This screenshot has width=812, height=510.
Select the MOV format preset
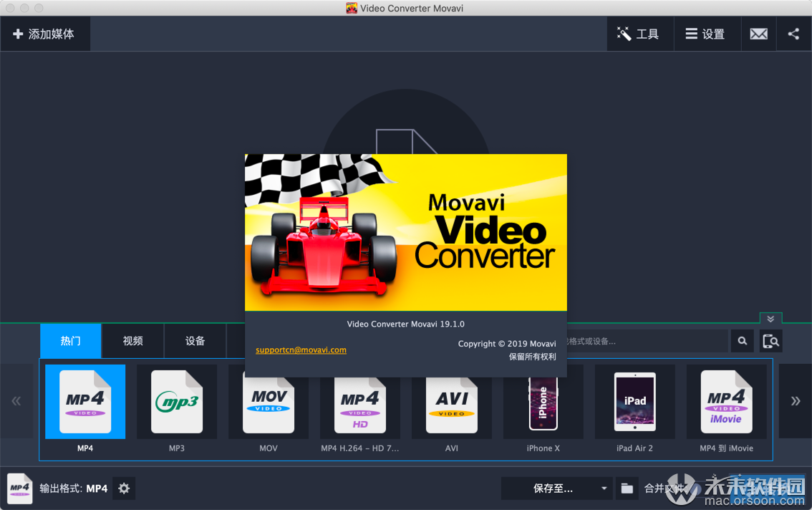269,409
